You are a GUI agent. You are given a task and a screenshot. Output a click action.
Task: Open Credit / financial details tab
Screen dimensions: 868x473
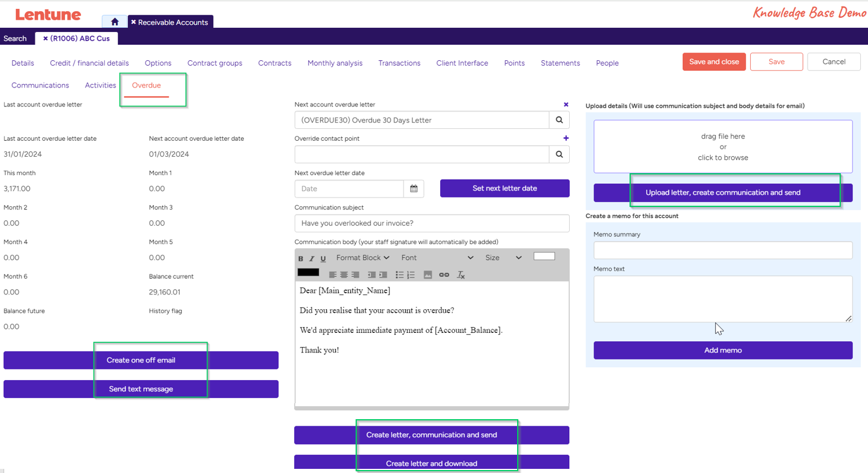(x=89, y=63)
